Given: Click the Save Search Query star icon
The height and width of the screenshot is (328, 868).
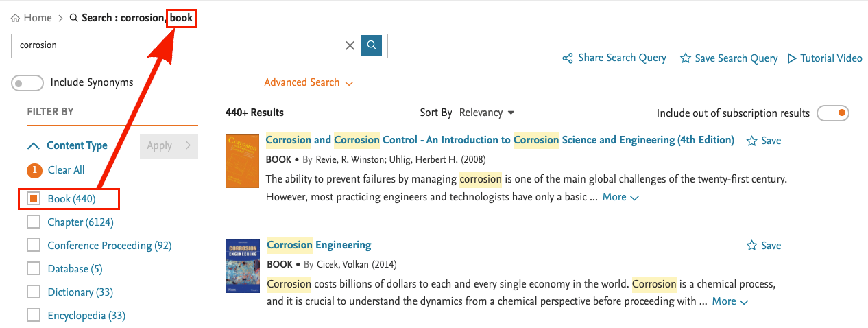Looking at the screenshot, I should (685, 58).
